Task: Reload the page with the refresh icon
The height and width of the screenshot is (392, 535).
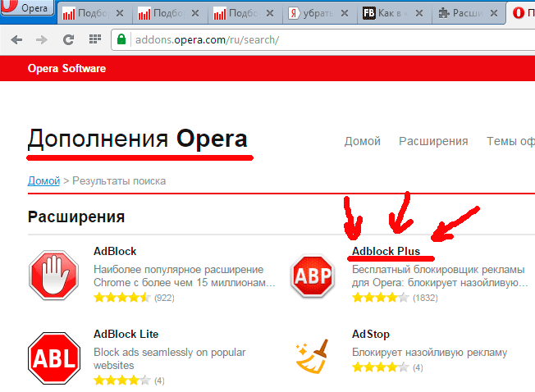Action: [x=69, y=40]
